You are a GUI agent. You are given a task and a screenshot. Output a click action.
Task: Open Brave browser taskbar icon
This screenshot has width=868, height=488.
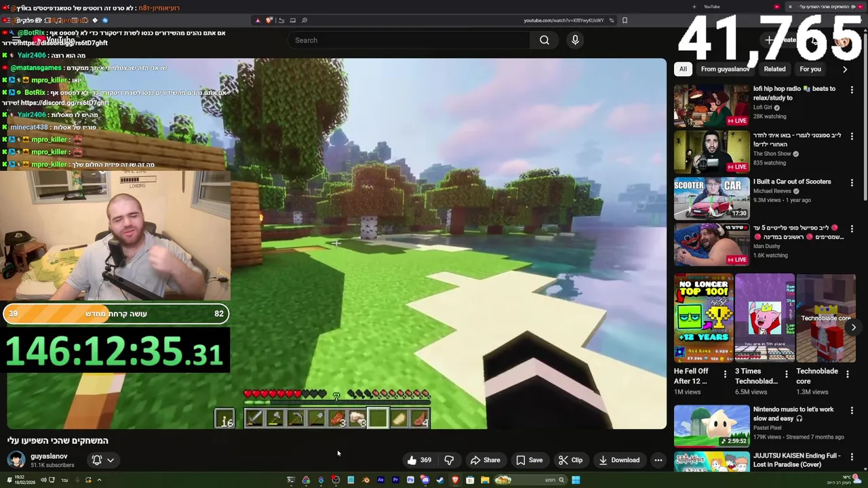pyautogui.click(x=455, y=480)
